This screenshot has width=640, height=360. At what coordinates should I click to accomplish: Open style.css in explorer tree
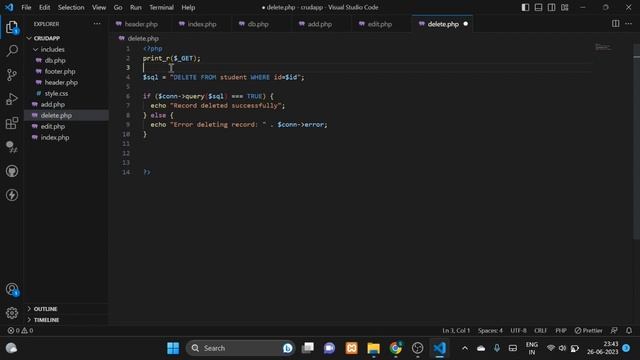tap(56, 93)
